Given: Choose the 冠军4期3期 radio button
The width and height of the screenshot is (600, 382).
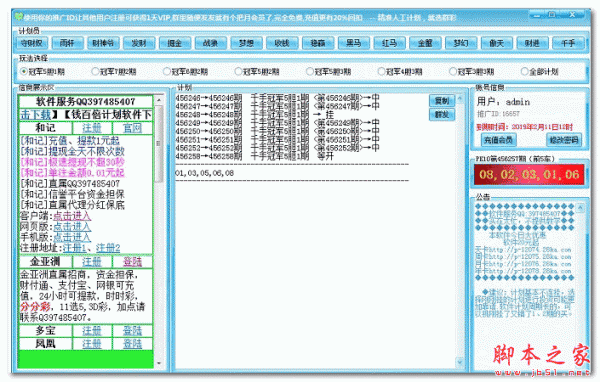Looking at the screenshot, I should (400, 72).
